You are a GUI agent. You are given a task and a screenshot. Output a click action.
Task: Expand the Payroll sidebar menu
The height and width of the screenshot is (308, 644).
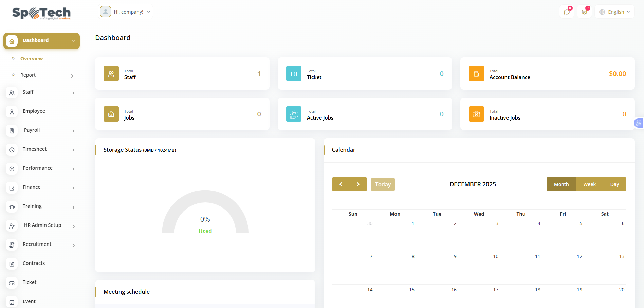coord(41,130)
